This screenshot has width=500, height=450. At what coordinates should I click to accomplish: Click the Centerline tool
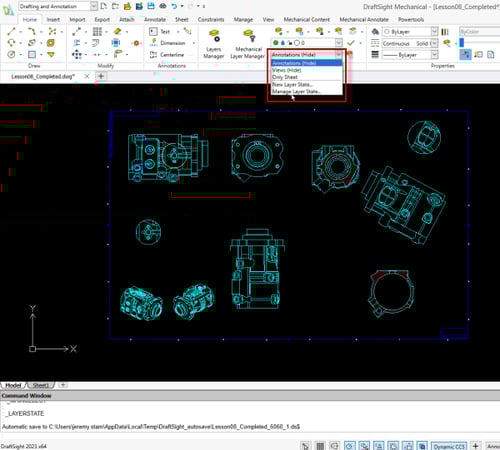pyautogui.click(x=167, y=55)
